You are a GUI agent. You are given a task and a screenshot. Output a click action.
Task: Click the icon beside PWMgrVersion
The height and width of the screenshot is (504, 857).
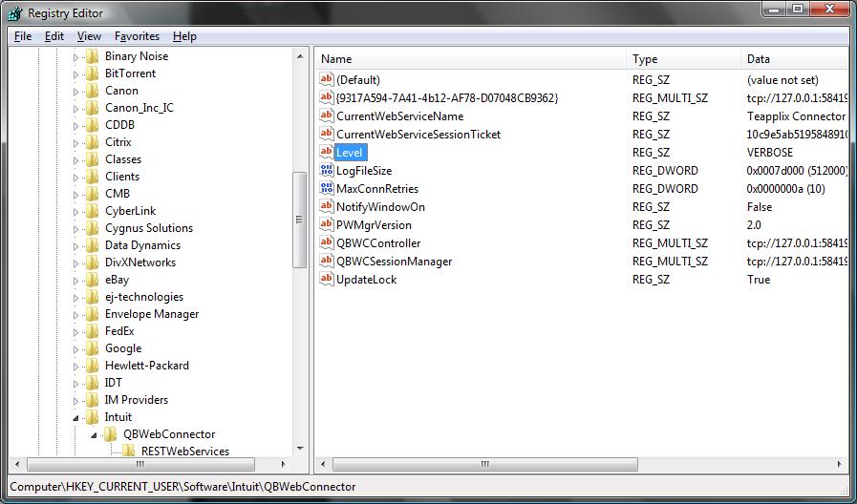click(327, 224)
